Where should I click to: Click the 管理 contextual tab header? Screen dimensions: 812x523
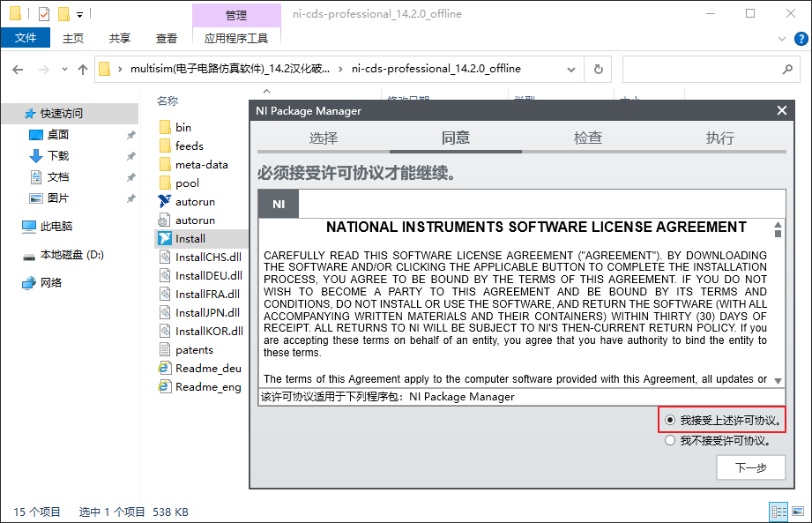point(236,15)
